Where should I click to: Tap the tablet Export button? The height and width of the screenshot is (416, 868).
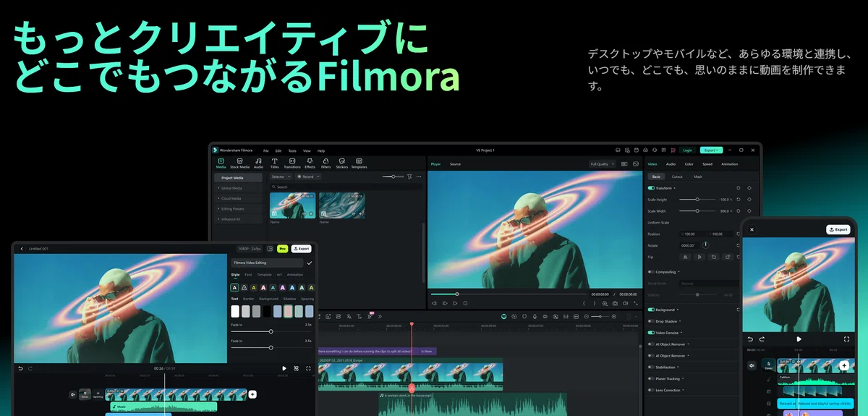302,248
